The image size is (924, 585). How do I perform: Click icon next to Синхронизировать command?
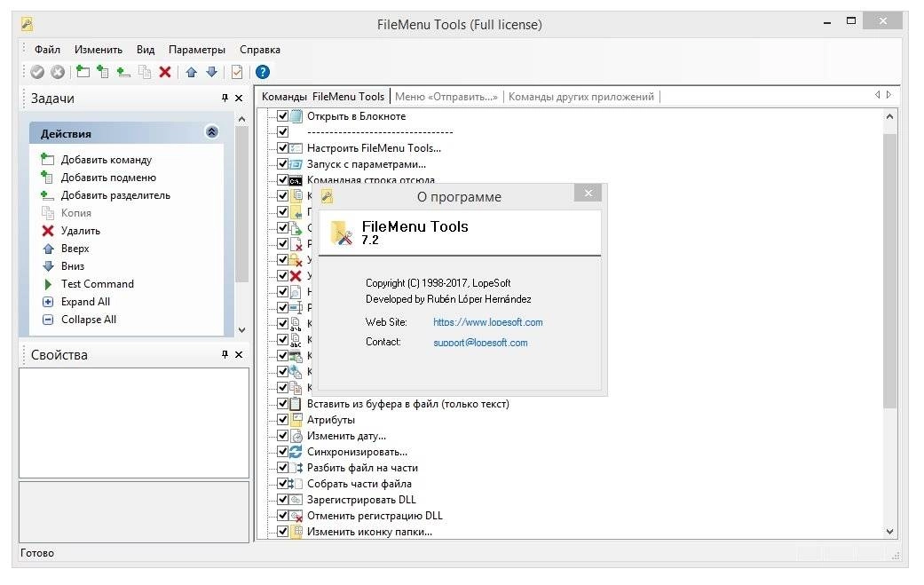296,452
